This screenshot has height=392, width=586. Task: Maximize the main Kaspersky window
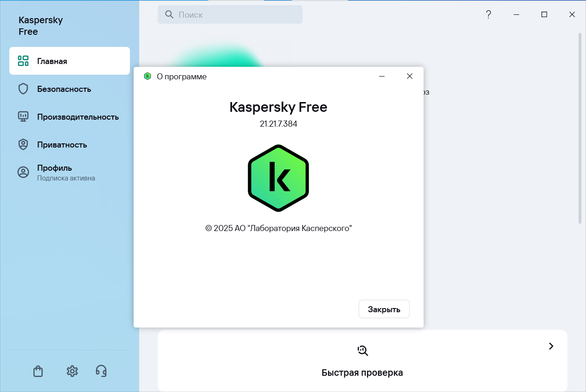point(544,15)
